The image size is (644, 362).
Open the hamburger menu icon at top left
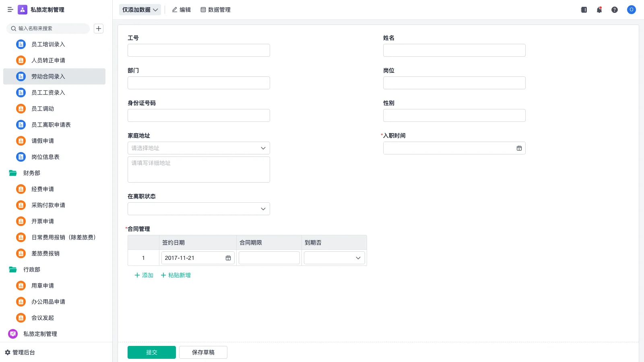[10, 10]
